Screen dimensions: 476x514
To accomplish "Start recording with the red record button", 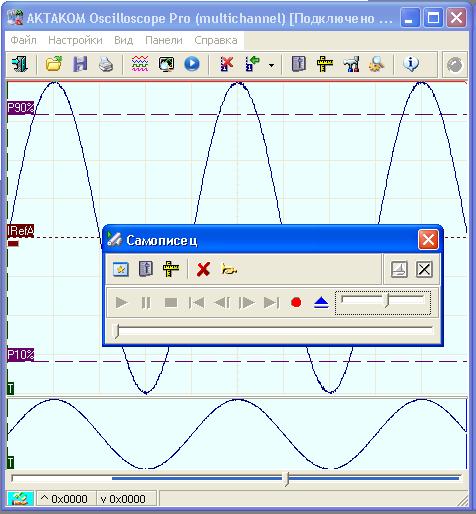I will [x=296, y=303].
